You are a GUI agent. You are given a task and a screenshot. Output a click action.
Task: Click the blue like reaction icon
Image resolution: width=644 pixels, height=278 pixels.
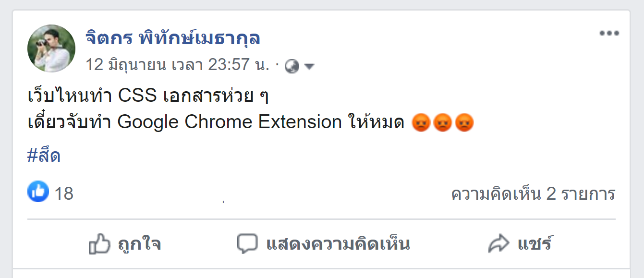[x=38, y=192]
